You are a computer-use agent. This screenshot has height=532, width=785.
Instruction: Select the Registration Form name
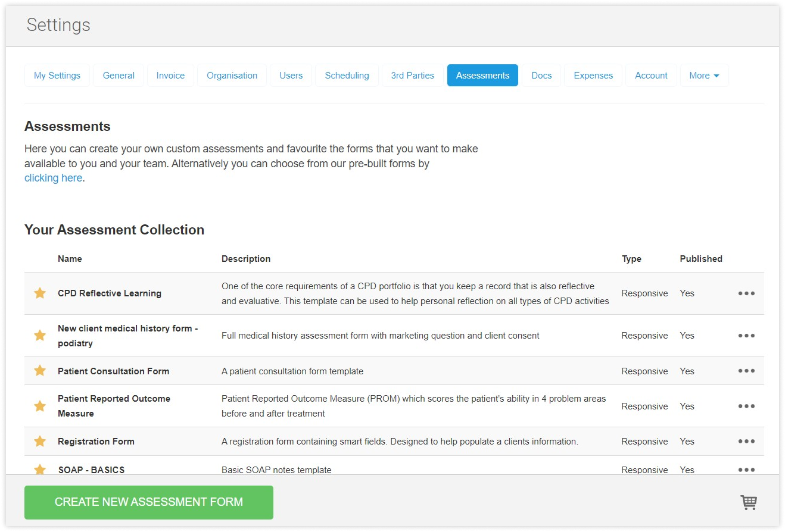point(96,442)
